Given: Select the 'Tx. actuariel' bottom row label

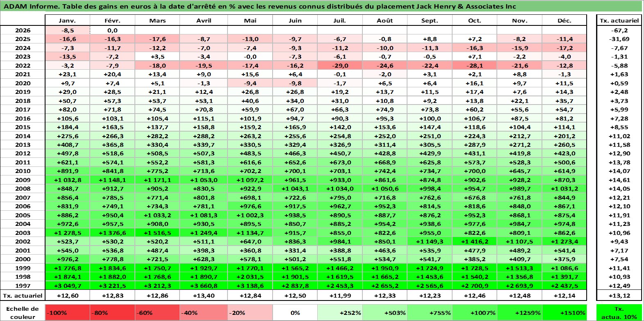Looking at the screenshot, I should pyautogui.click(x=23, y=296).
